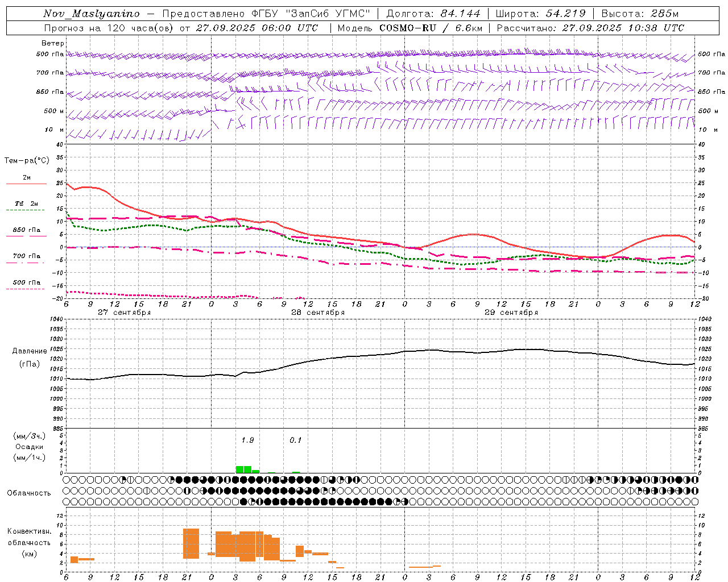Click the Тем-ра(°C) temperature axis title
Screen dimensions: 728x582
tap(27, 161)
